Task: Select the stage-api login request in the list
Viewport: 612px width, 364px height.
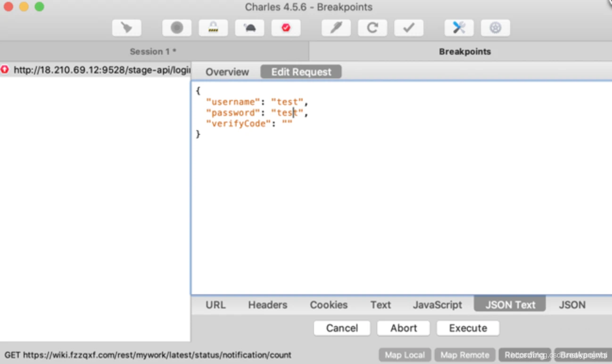Action: [x=95, y=70]
